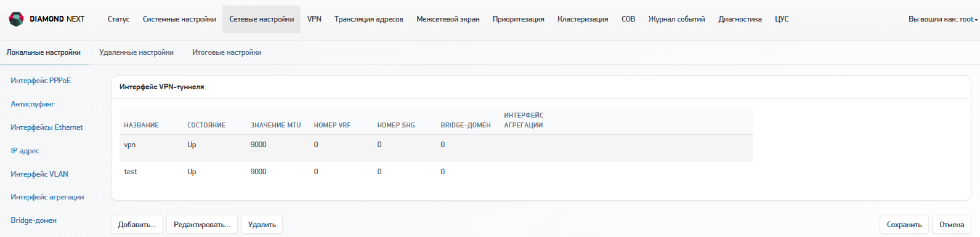Click the Значение MTU column header
This screenshot has width=980, height=237.
pyautogui.click(x=275, y=125)
